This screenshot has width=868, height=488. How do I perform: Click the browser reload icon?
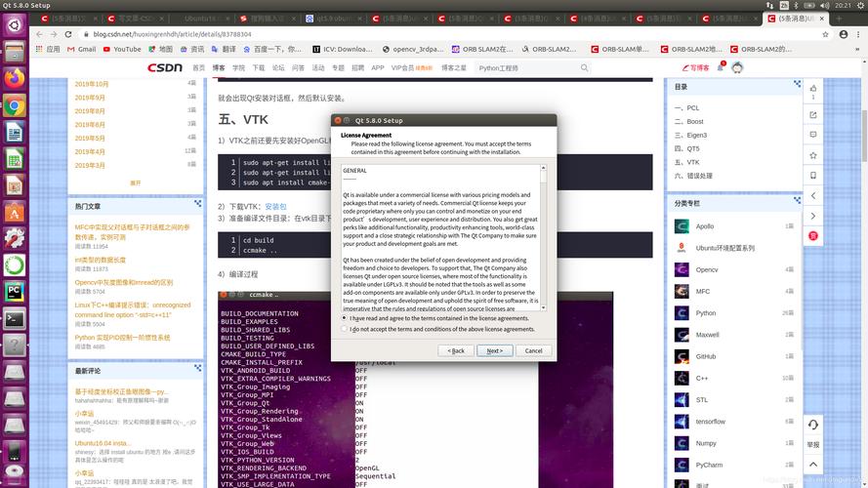(68, 34)
